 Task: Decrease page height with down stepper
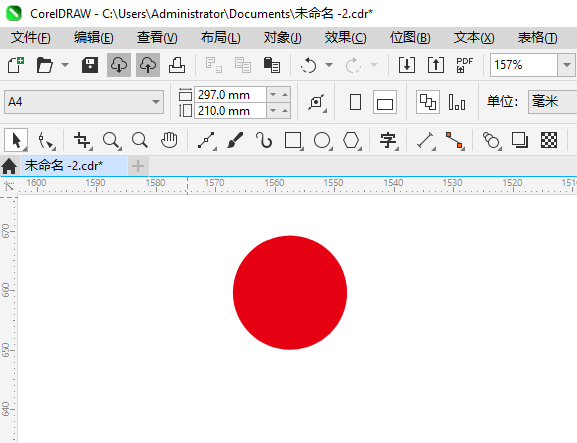273,110
